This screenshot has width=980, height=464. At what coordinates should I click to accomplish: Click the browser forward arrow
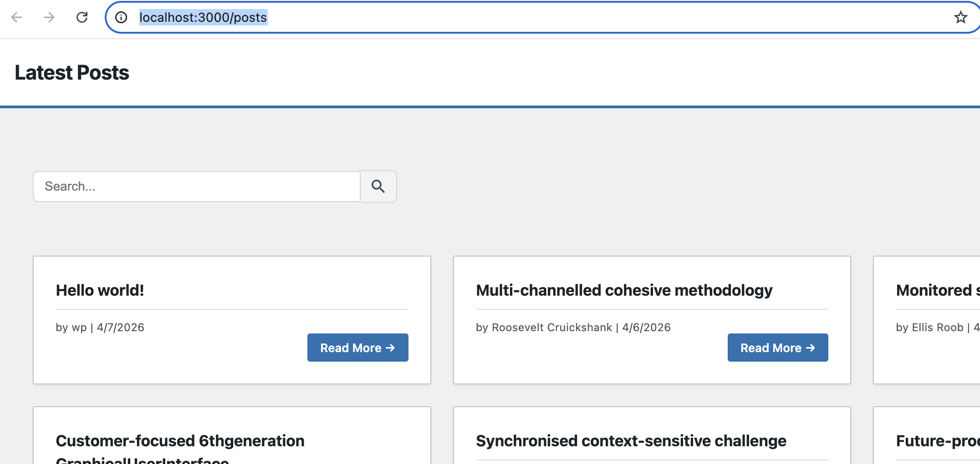[49, 17]
